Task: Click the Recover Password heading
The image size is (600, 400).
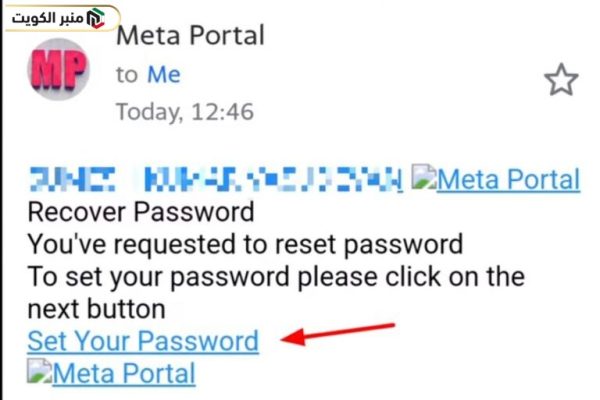Action: [x=141, y=212]
